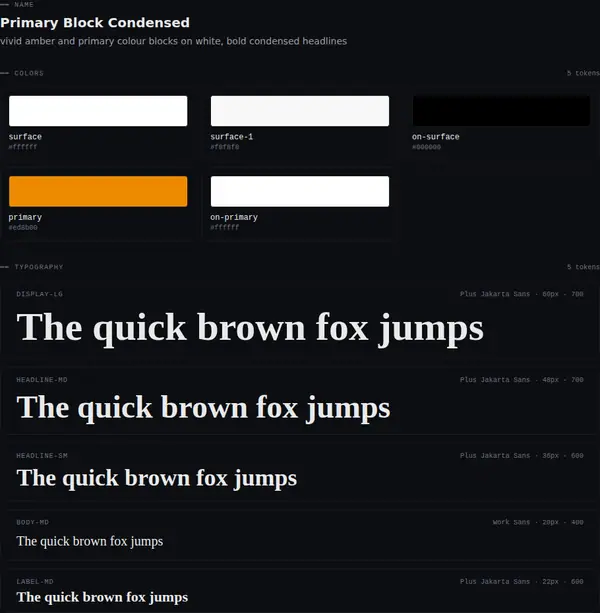Screen dimensions: 600x613
Task: Click the hex value under 'surface-1'
Action: click(224, 147)
